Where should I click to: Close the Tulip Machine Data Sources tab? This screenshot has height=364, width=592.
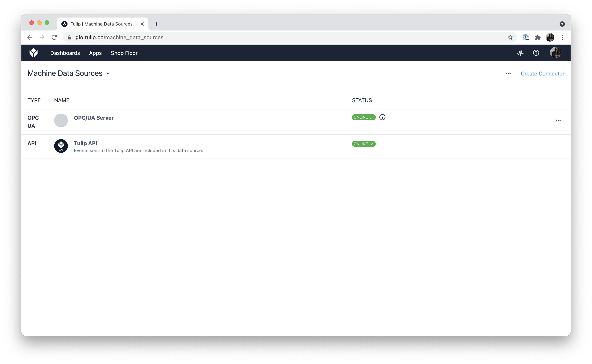coord(142,24)
